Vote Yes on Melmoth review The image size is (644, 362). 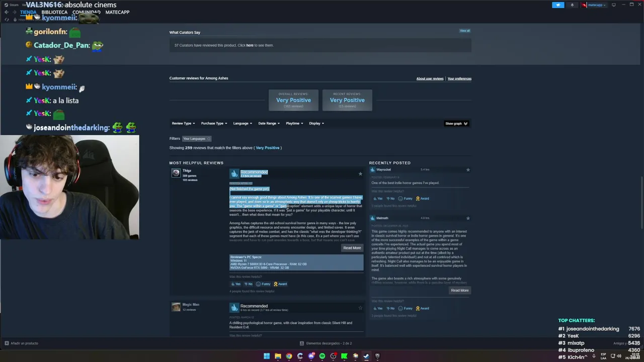[377, 309]
